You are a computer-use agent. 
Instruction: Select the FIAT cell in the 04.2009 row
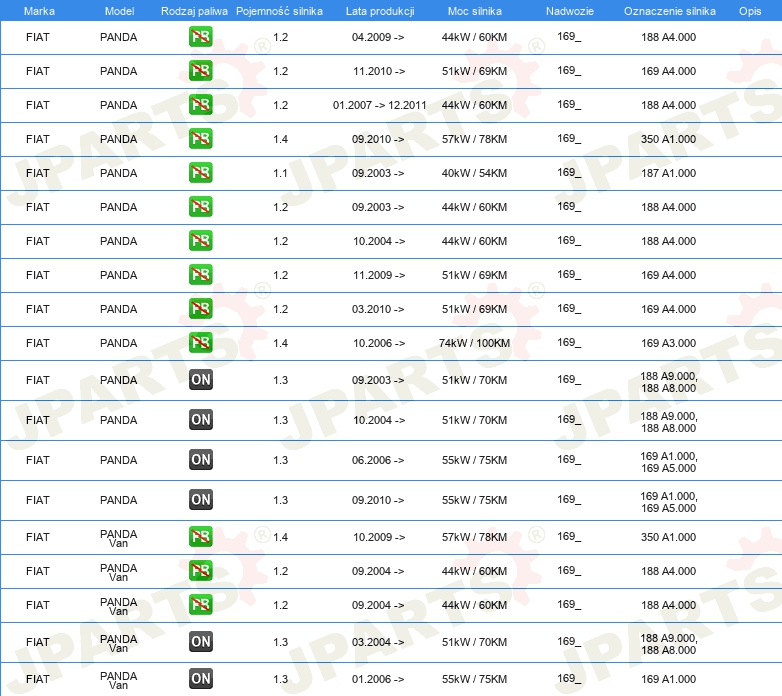(38, 37)
